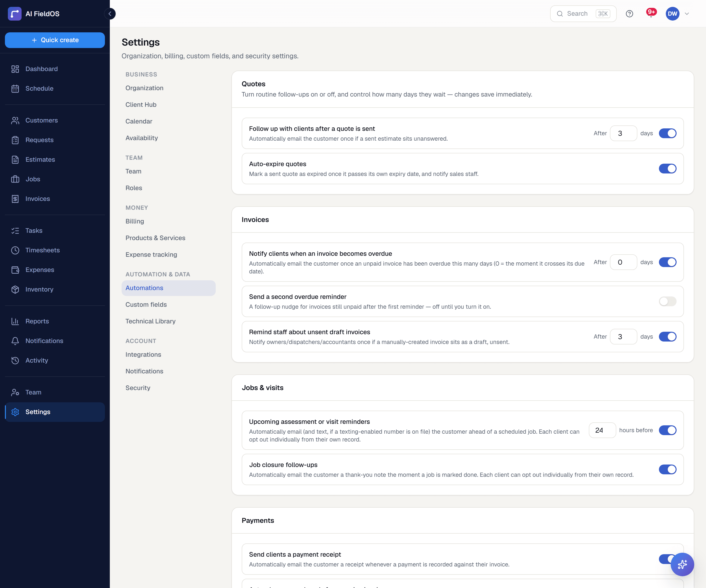Click the Search field in header

point(583,14)
